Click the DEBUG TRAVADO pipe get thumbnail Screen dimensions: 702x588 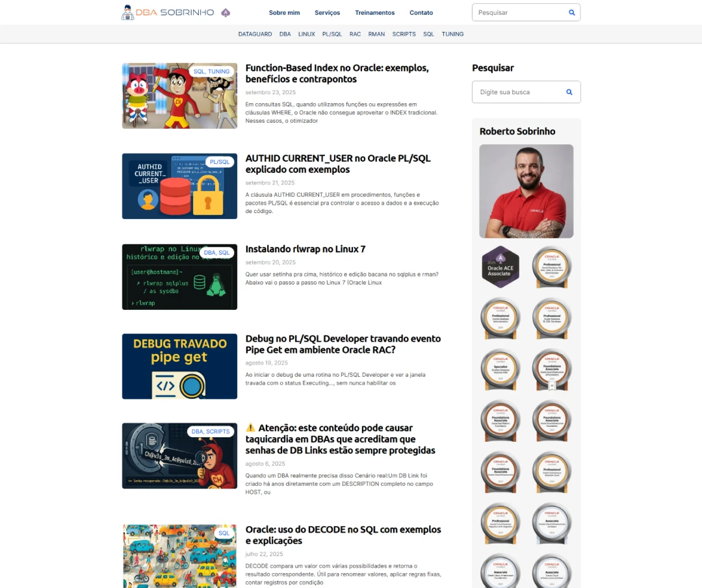coord(179,366)
